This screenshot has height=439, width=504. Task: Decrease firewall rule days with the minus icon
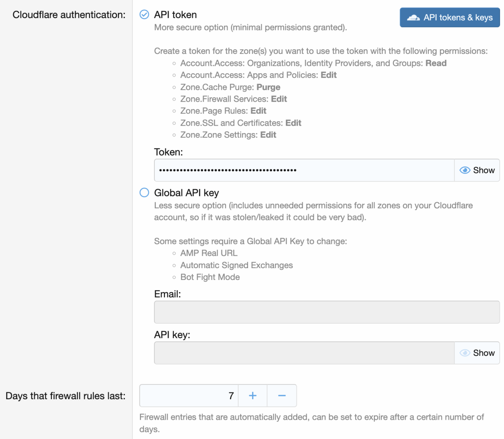tap(282, 396)
